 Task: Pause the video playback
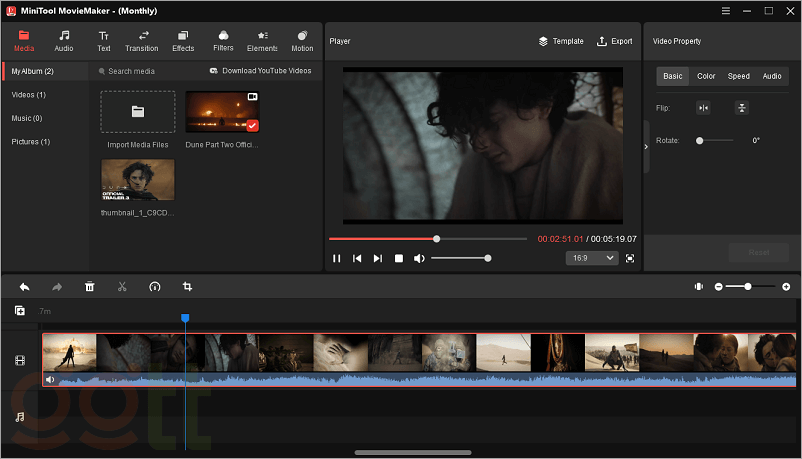(336, 258)
